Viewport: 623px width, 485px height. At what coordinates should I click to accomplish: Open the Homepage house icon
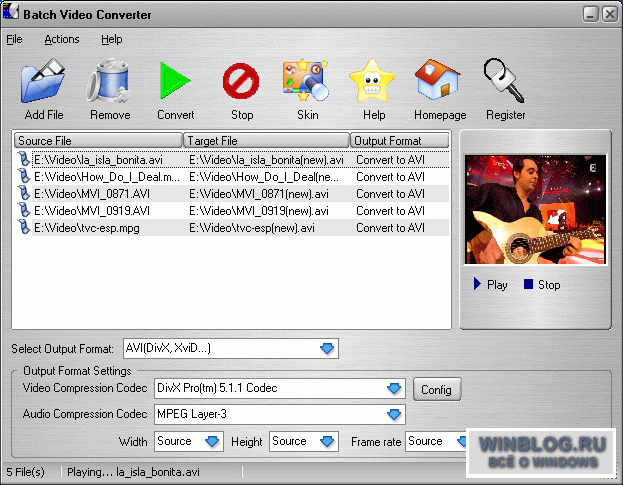[438, 79]
